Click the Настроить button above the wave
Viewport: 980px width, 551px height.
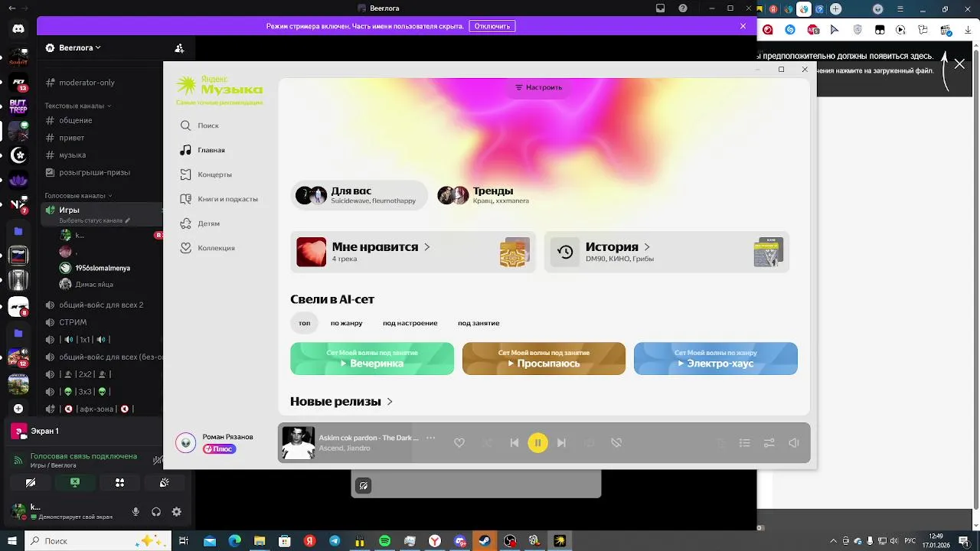pyautogui.click(x=539, y=87)
